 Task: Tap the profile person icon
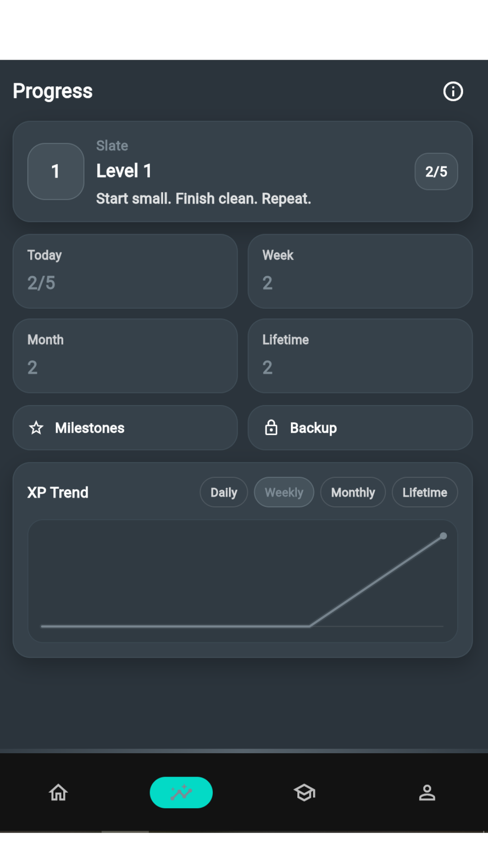[x=427, y=792]
